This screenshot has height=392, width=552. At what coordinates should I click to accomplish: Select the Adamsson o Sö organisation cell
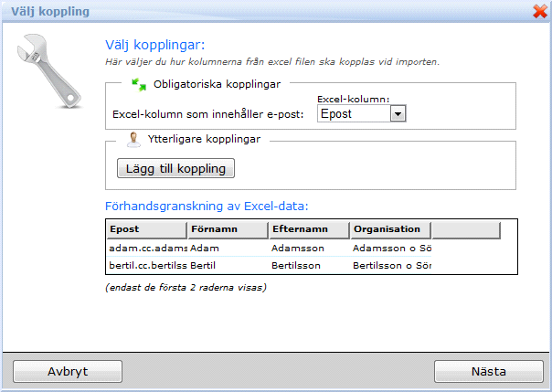(x=390, y=248)
